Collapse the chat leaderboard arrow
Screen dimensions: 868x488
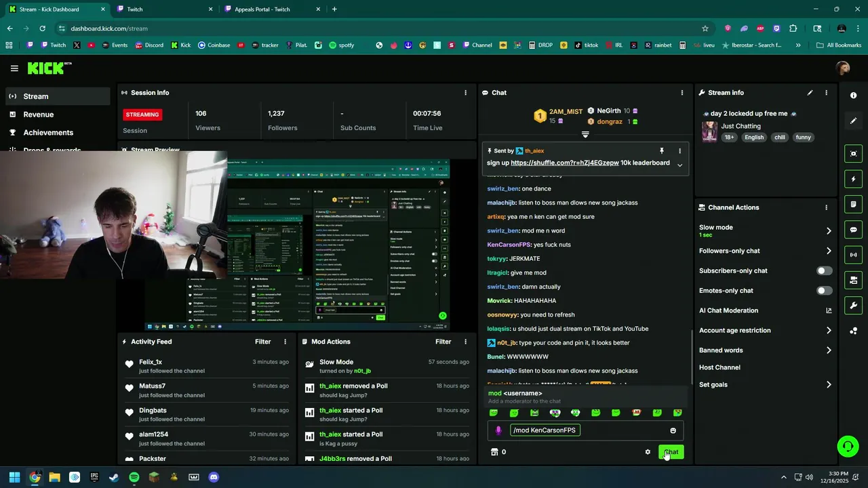[585, 134]
